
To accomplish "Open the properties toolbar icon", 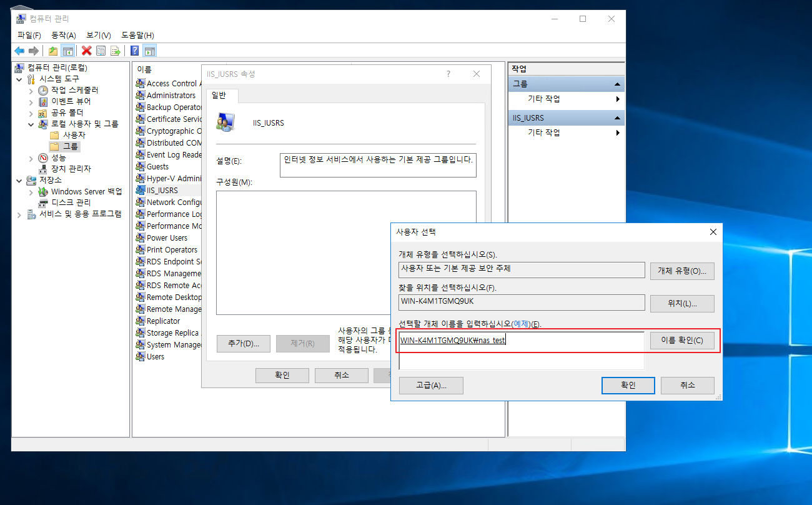I will click(101, 51).
